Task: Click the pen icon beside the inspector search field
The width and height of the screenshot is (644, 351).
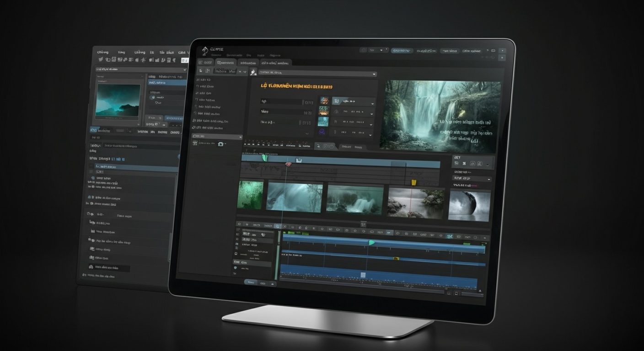Action: [x=252, y=72]
